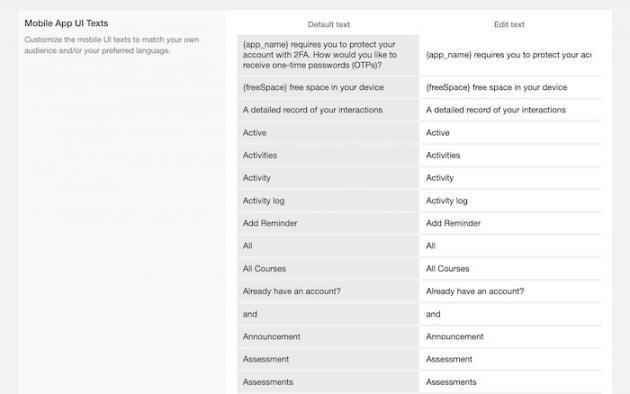Click the 'Activities' edit text input
The width and height of the screenshot is (630, 394).
(x=510, y=155)
